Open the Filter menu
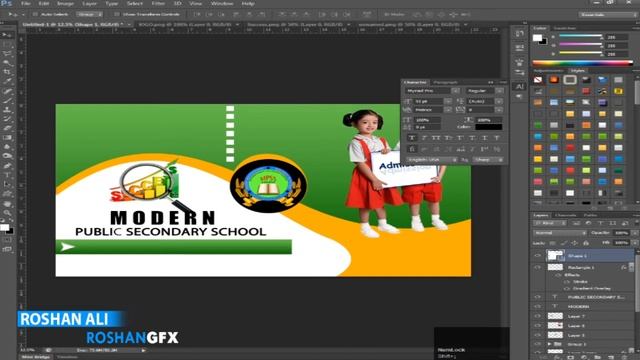The image size is (640, 360). tap(158, 3)
